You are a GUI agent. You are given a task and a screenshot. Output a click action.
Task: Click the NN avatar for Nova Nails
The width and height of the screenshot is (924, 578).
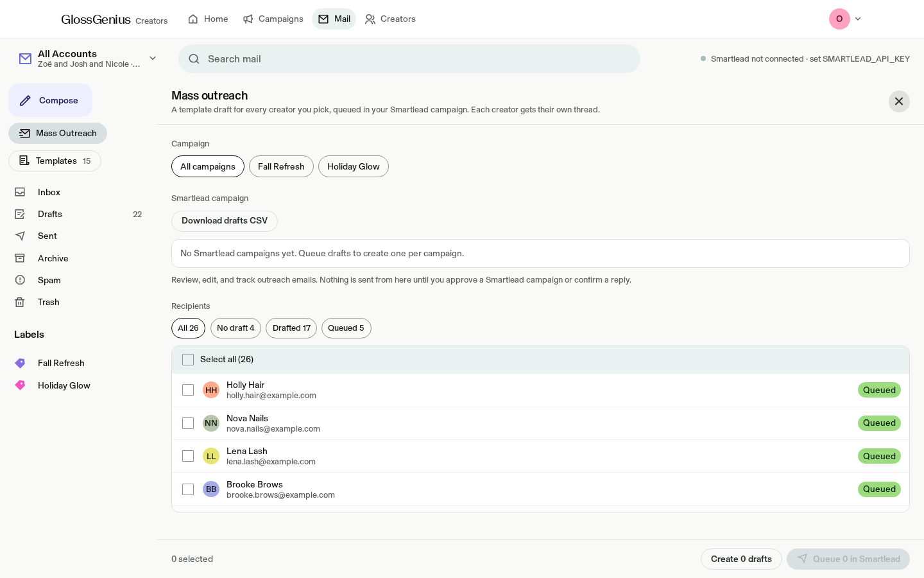[211, 423]
